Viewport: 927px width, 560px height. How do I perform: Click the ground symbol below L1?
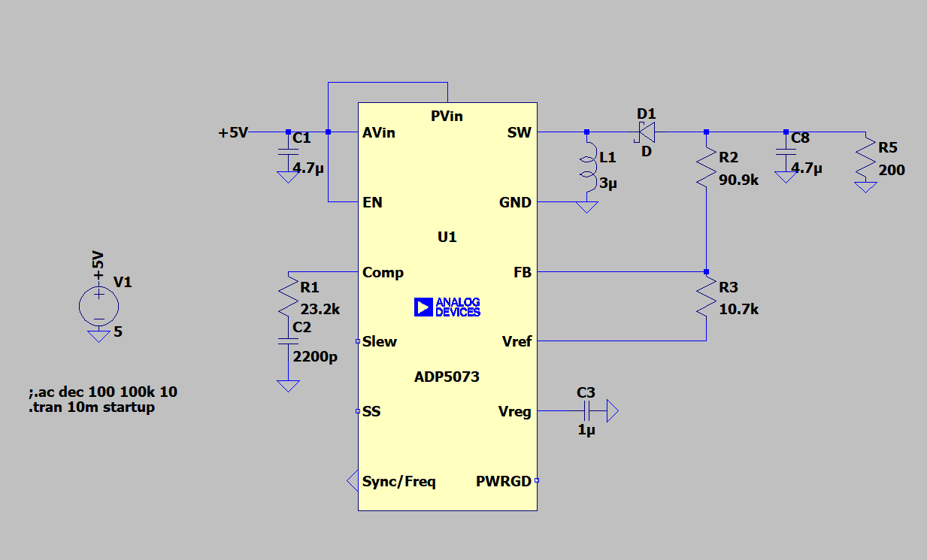586,208
